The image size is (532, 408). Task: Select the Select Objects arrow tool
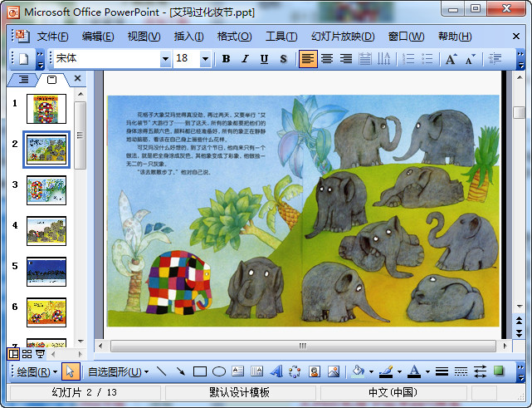tap(71, 371)
